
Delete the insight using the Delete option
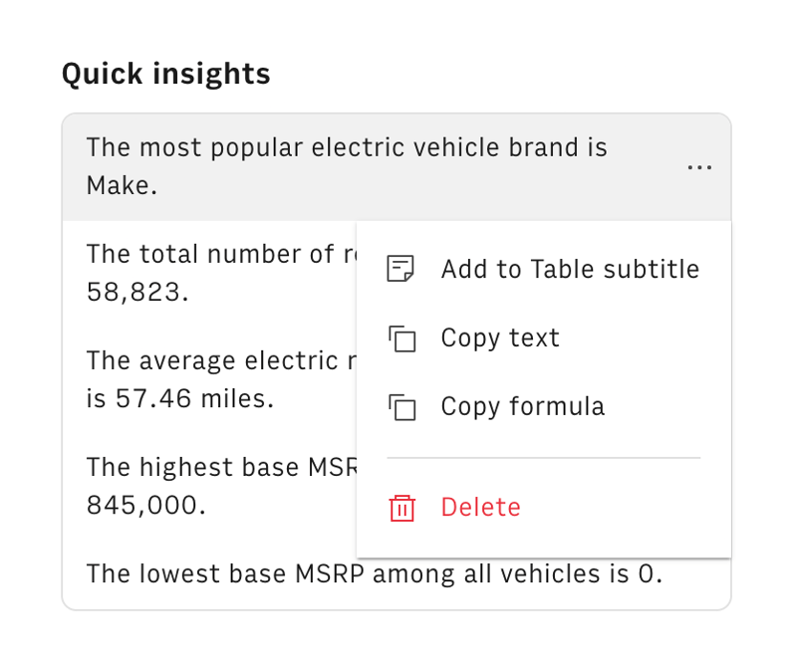(480, 508)
